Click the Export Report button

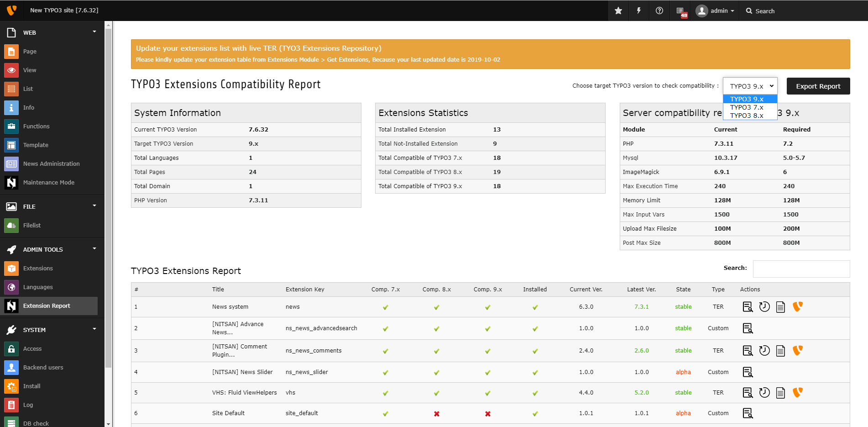point(818,86)
